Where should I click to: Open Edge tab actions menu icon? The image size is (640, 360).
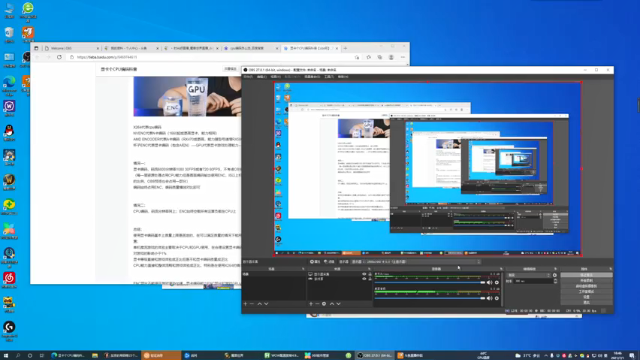(x=36, y=48)
